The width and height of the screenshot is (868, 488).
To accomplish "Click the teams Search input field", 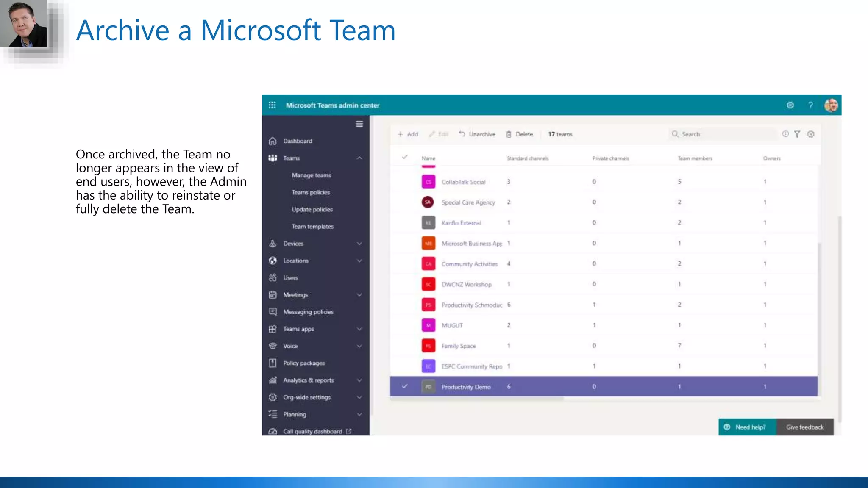I will point(723,134).
